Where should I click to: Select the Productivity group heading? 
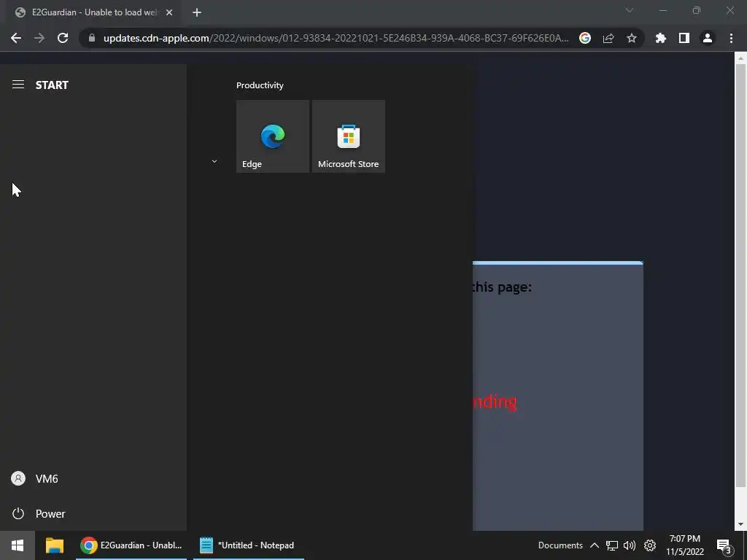pos(260,85)
